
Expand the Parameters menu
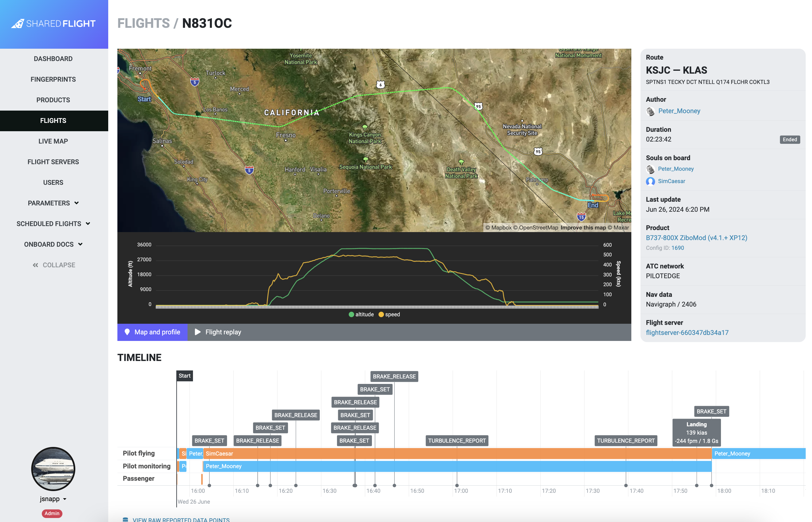point(53,203)
